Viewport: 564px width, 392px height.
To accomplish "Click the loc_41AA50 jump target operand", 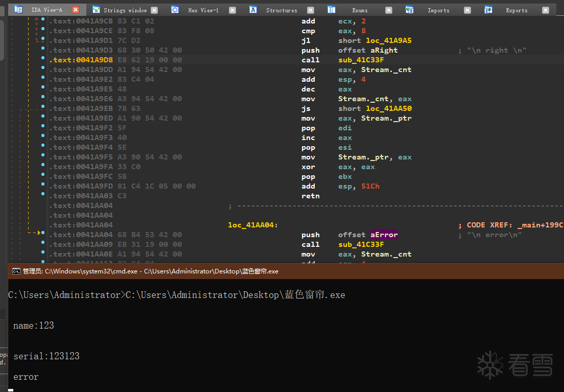I will point(388,108).
